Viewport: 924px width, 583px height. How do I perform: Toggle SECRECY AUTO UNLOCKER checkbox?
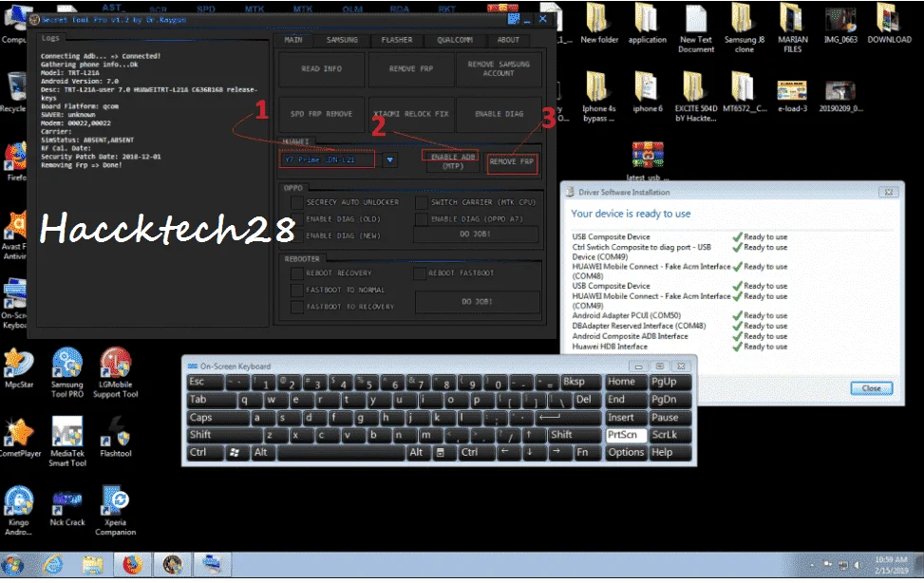(x=297, y=202)
